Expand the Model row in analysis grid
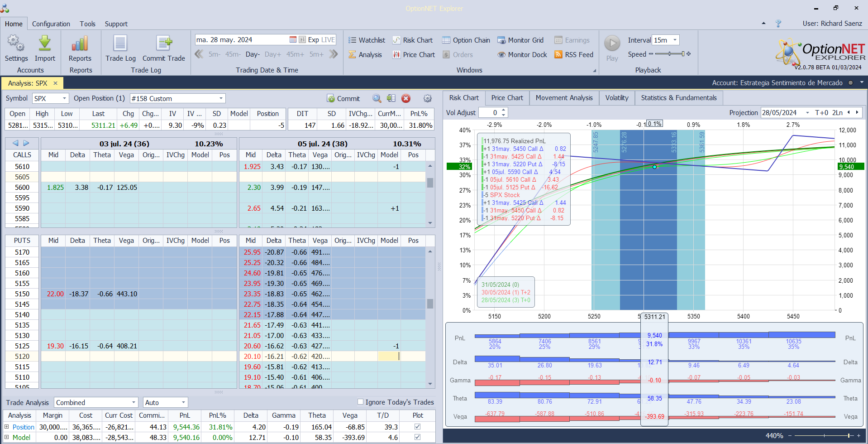 (7, 437)
